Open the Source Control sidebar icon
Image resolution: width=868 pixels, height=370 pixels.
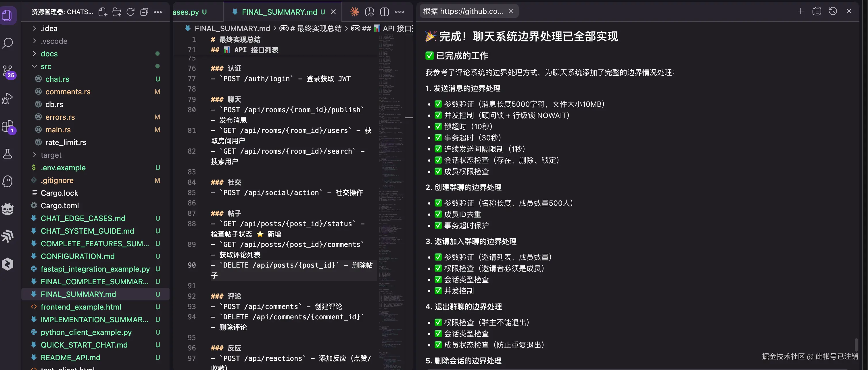pyautogui.click(x=7, y=71)
